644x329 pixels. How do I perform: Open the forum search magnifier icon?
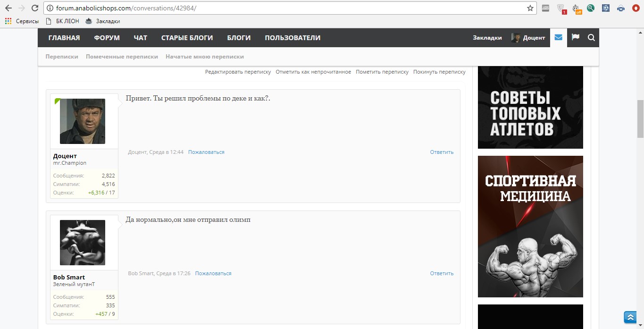[x=591, y=38]
